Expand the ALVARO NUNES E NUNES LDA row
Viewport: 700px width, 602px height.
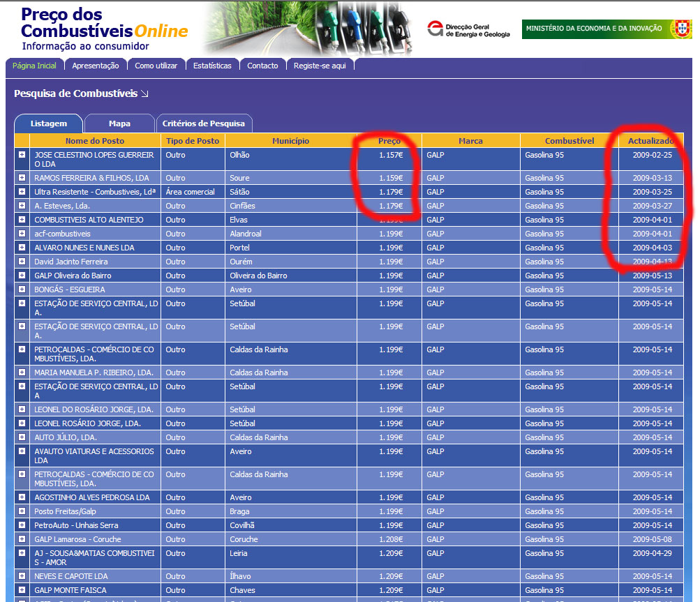pyautogui.click(x=22, y=247)
